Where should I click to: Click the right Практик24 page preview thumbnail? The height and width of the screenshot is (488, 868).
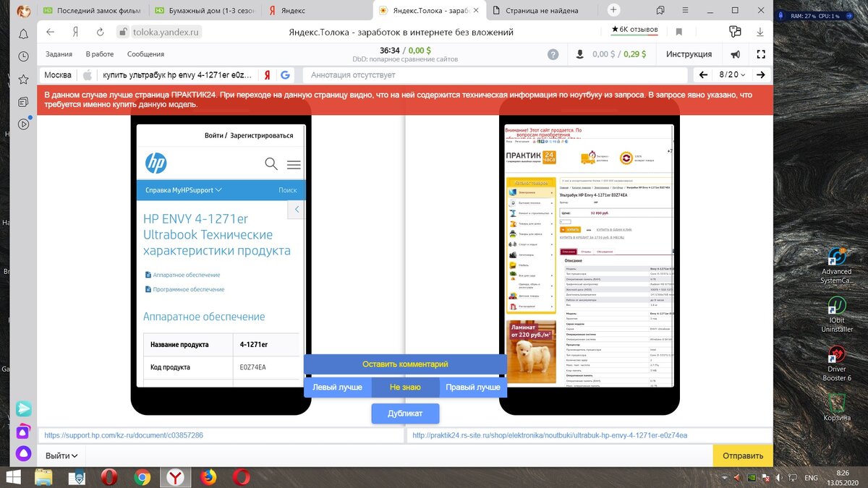click(x=589, y=257)
